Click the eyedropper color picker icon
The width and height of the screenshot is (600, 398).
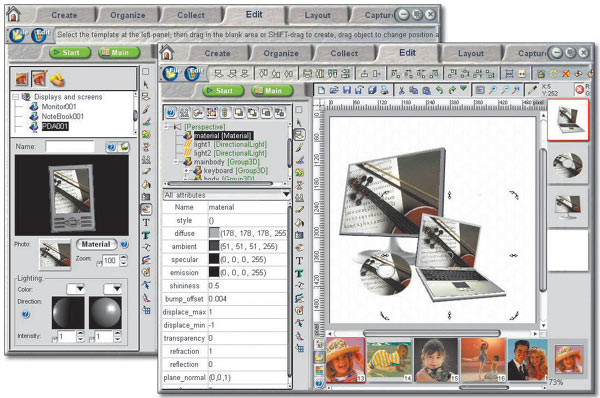tap(532, 90)
